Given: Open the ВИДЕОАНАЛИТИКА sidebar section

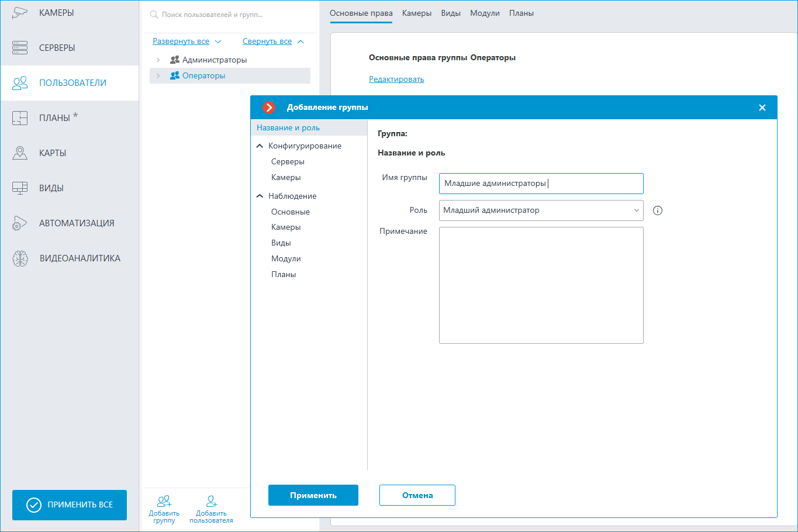Looking at the screenshot, I should [x=70, y=258].
